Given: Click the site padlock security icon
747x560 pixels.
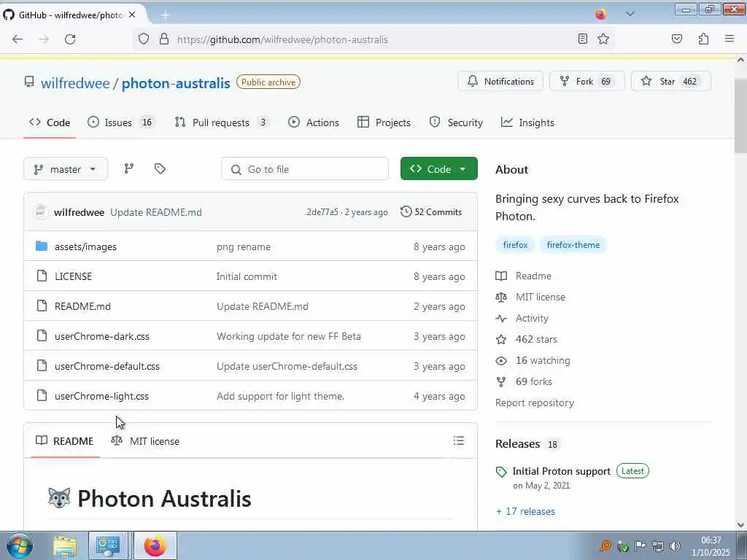Looking at the screenshot, I should 164,39.
